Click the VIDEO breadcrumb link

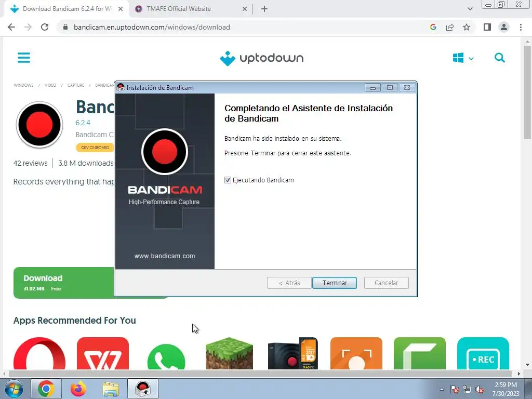coord(50,85)
